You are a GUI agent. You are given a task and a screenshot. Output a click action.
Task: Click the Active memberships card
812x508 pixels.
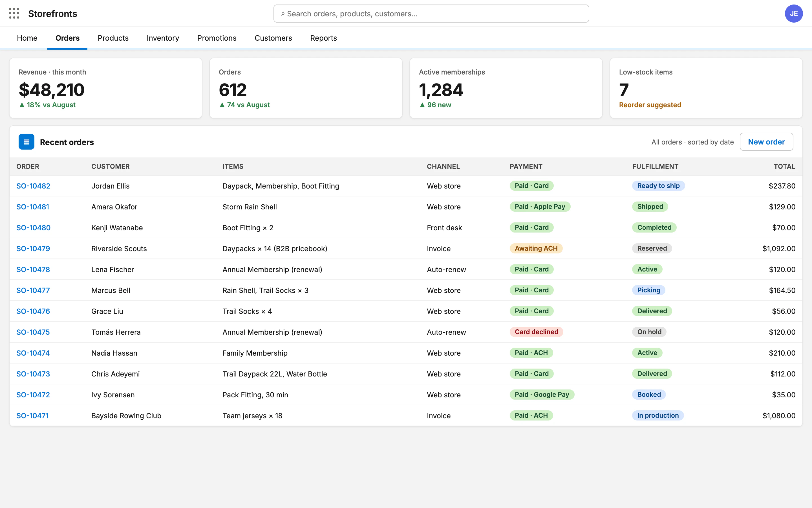[x=506, y=88]
